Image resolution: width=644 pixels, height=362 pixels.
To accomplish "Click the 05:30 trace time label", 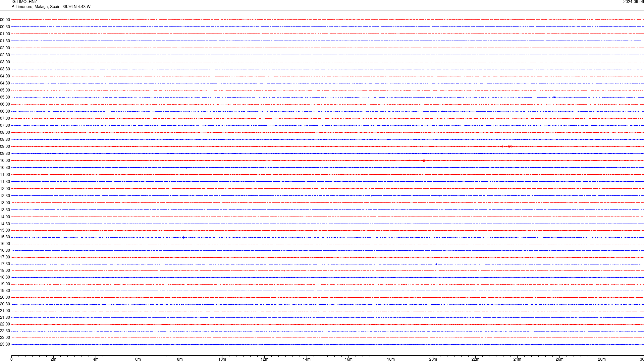I will 5,97.
